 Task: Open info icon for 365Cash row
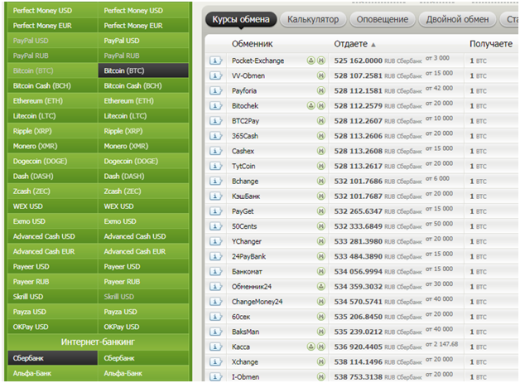(x=215, y=136)
